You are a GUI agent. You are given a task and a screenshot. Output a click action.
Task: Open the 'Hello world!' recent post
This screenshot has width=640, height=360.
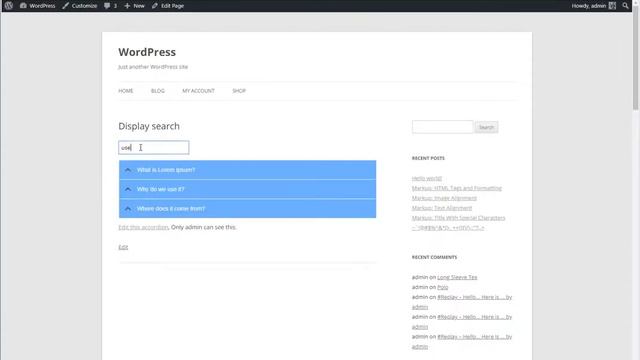click(427, 178)
